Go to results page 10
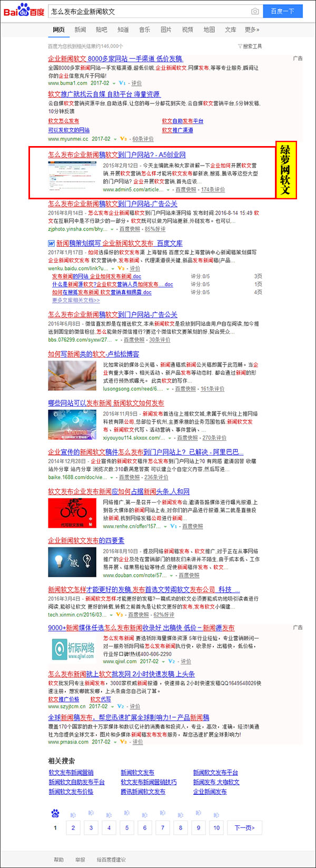The height and width of the screenshot is (868, 316). pyautogui.click(x=216, y=827)
